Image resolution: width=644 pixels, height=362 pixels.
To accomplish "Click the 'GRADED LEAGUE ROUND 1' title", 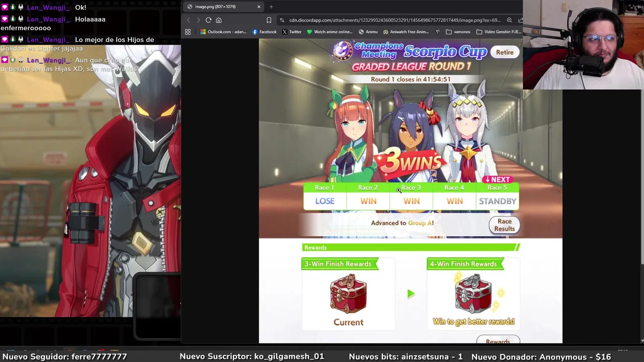I will [x=411, y=67].
